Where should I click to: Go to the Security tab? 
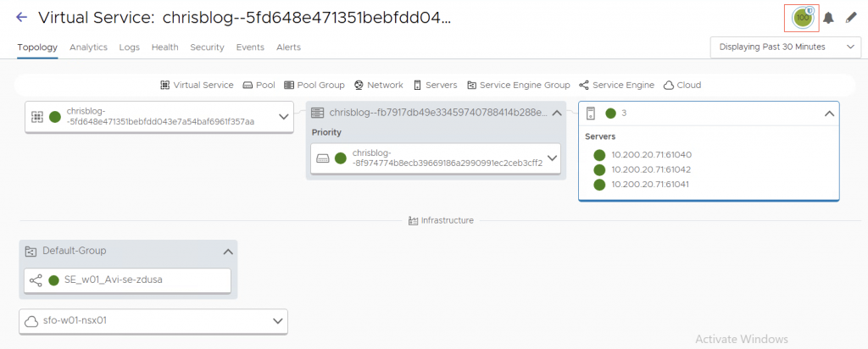coord(207,47)
